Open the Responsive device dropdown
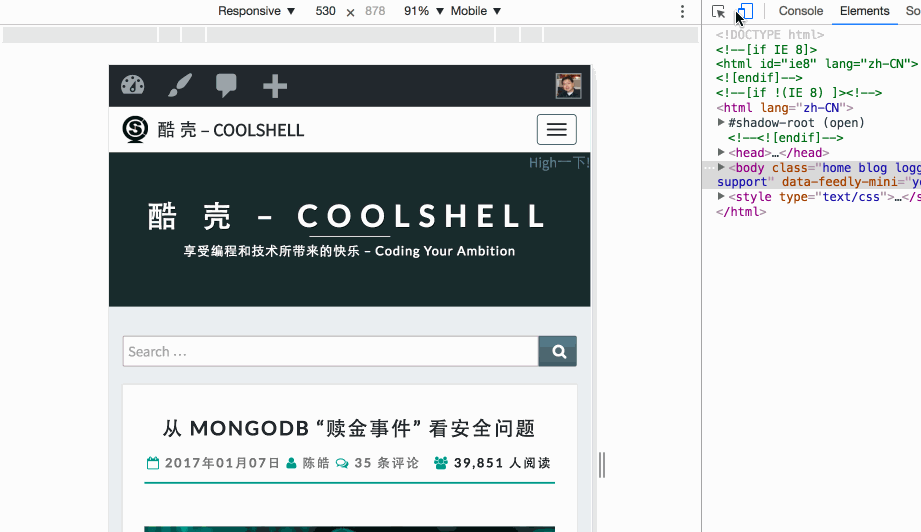Image resolution: width=921 pixels, height=532 pixels. pyautogui.click(x=257, y=11)
